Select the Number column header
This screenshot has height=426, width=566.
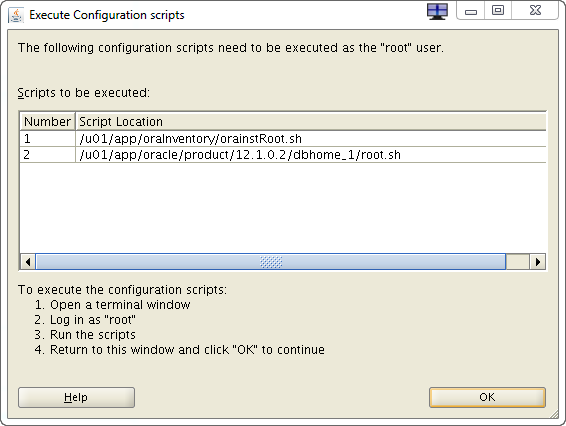click(47, 122)
